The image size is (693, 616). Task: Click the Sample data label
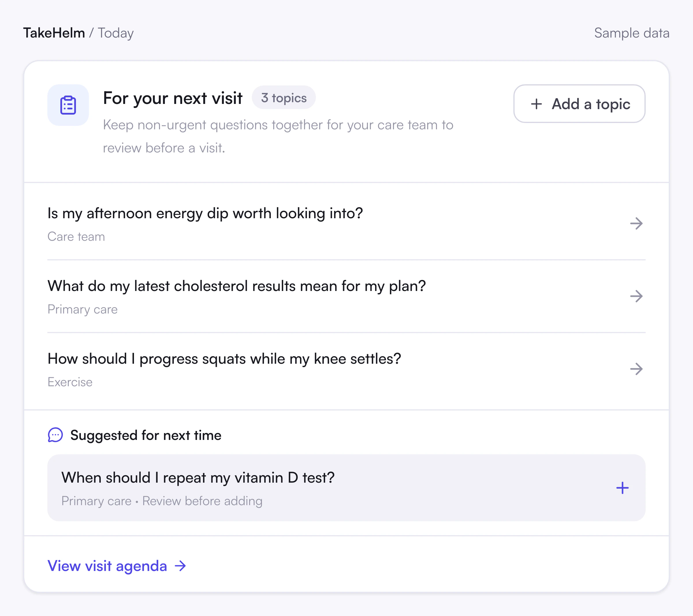click(631, 33)
